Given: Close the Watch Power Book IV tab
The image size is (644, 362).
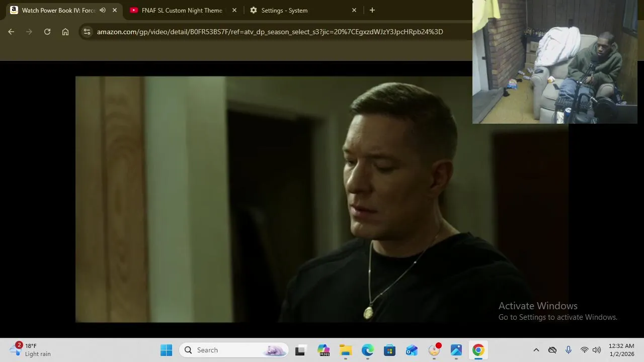Looking at the screenshot, I should pyautogui.click(x=115, y=10).
